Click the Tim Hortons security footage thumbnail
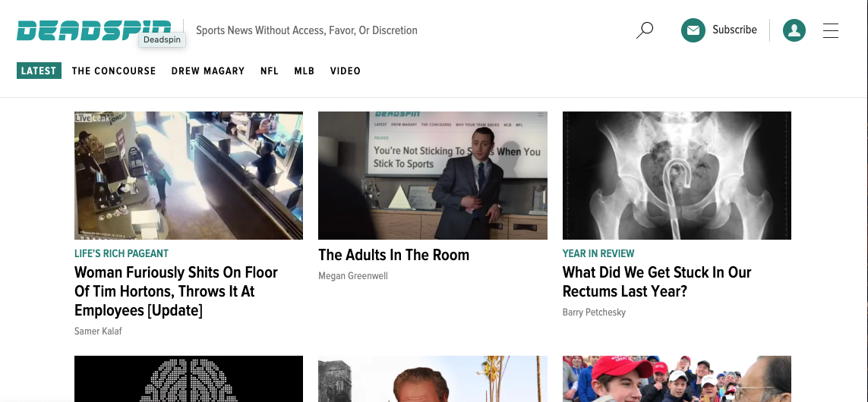 [189, 175]
